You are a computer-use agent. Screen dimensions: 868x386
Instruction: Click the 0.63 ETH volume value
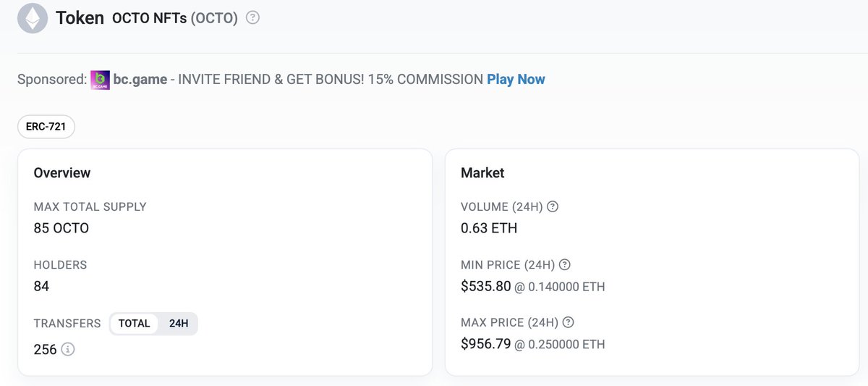pyautogui.click(x=489, y=228)
